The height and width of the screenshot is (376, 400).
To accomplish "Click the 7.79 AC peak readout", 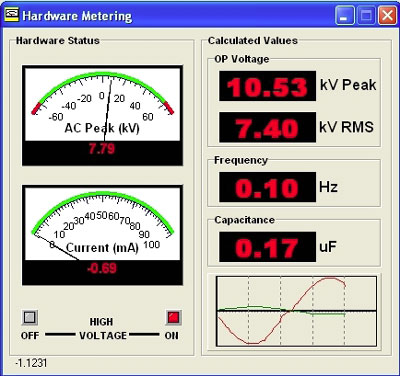I will click(102, 149).
